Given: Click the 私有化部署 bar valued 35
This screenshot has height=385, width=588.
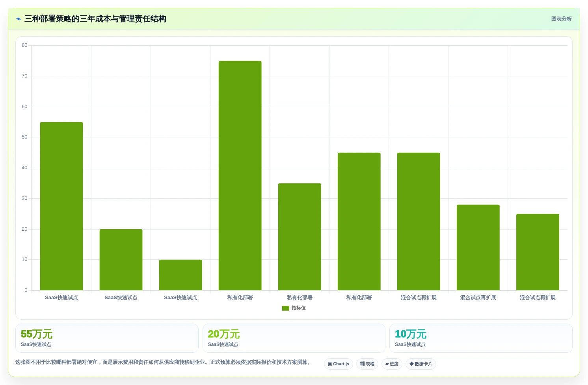Looking at the screenshot, I should pos(300,237).
